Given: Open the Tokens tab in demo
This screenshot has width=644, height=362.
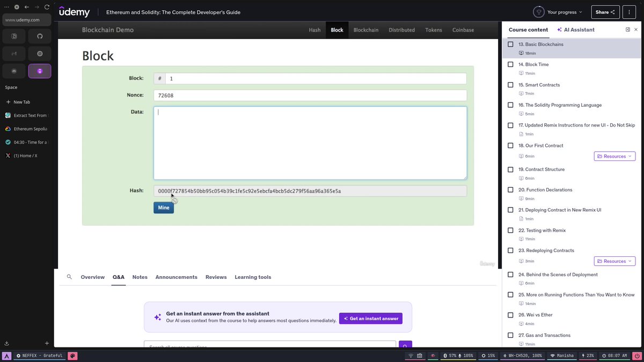Looking at the screenshot, I should click(x=434, y=30).
